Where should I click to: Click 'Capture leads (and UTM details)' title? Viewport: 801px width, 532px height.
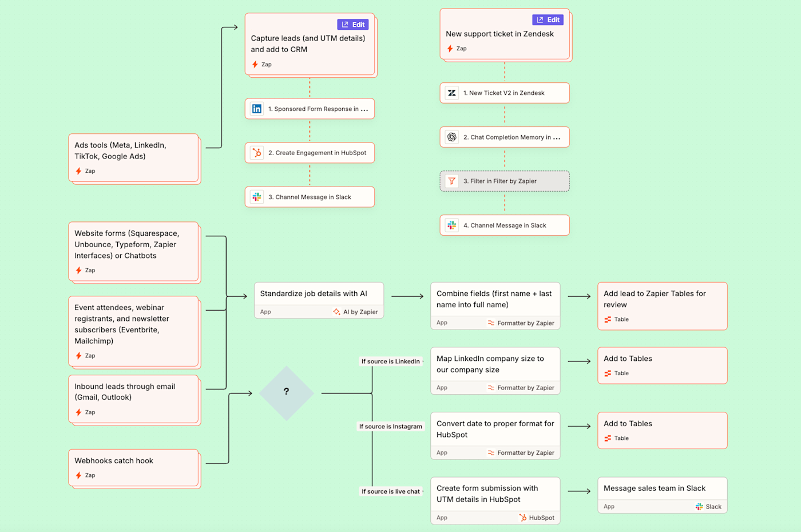(308, 44)
